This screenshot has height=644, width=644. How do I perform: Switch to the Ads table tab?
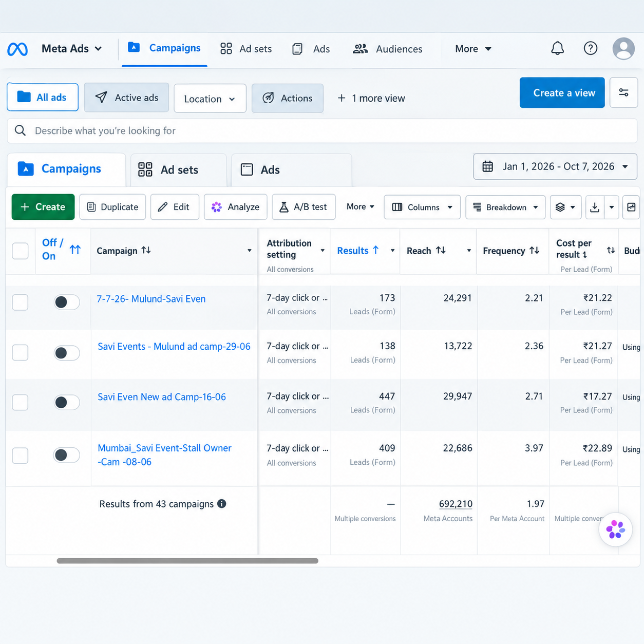(x=291, y=169)
